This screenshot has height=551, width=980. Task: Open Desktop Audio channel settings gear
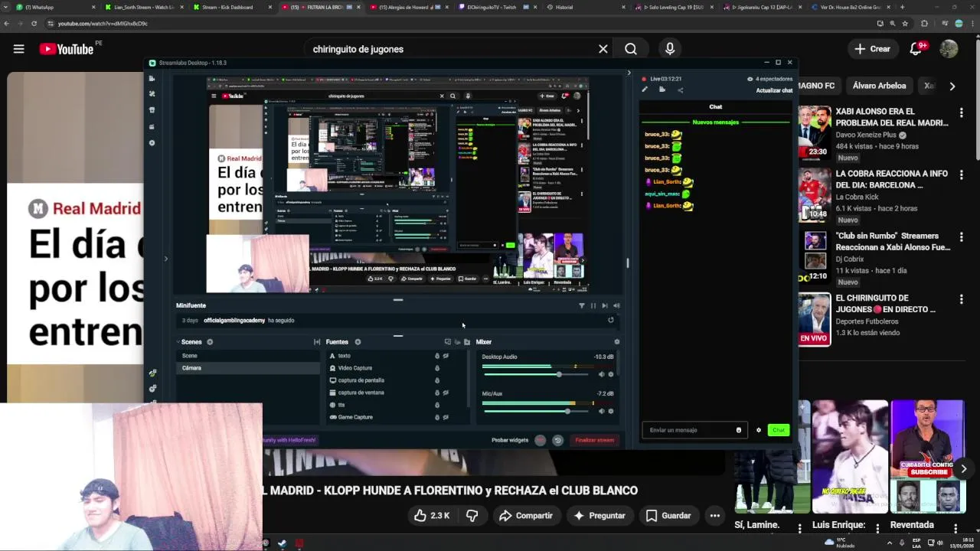point(611,374)
